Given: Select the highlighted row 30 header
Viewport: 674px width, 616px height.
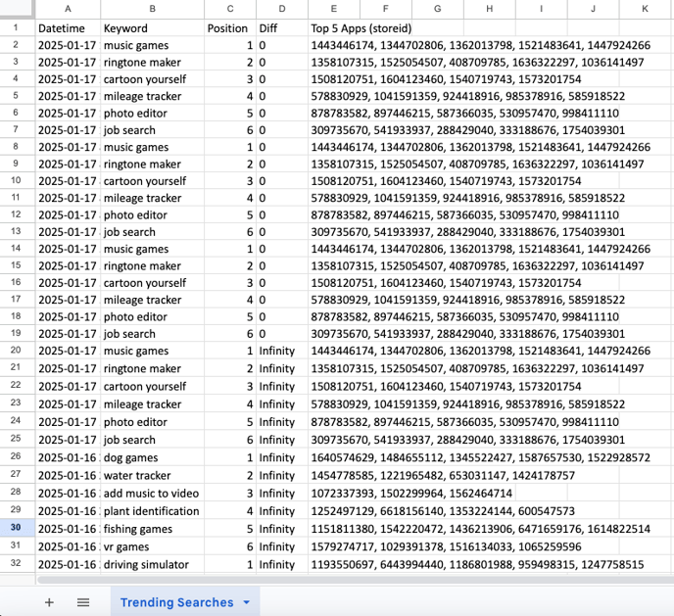Looking at the screenshot, I should pos(16,527).
